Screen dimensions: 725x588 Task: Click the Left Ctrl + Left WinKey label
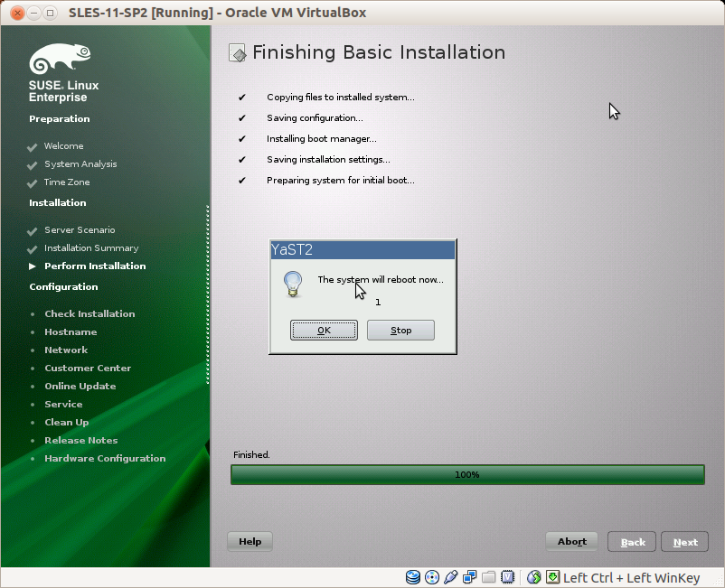pos(631,578)
